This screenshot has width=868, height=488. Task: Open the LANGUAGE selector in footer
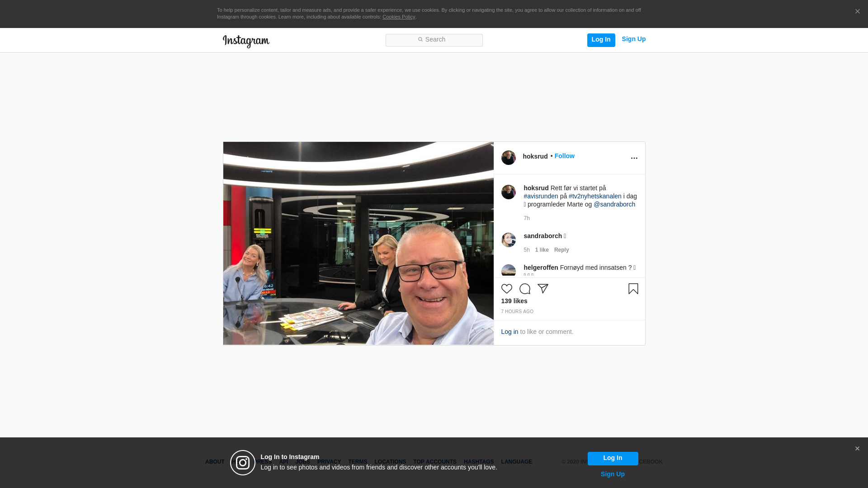pyautogui.click(x=516, y=462)
